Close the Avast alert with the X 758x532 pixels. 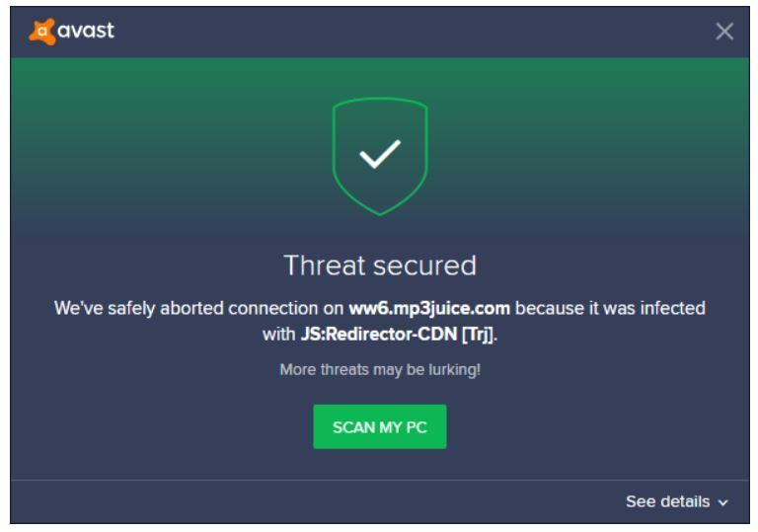724,32
